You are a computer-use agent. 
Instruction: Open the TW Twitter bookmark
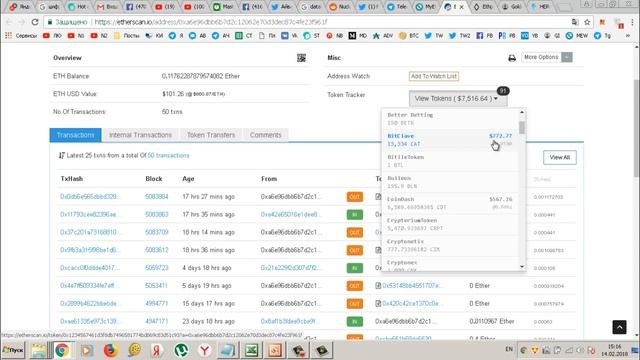434,36
